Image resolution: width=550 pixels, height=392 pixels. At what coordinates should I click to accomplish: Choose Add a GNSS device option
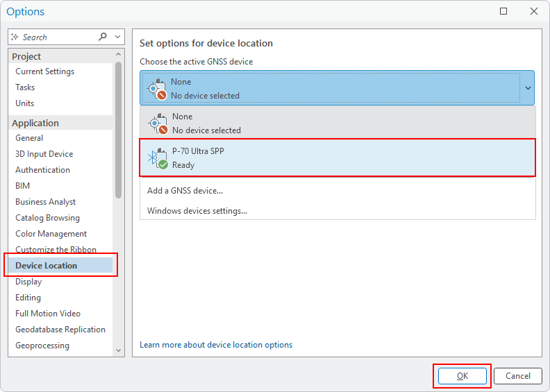(x=185, y=191)
